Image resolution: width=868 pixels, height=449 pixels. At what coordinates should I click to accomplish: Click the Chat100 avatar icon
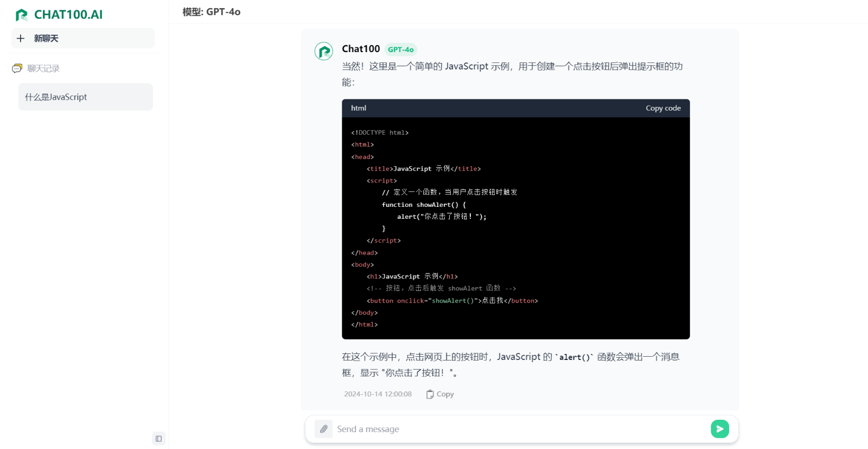pos(324,52)
